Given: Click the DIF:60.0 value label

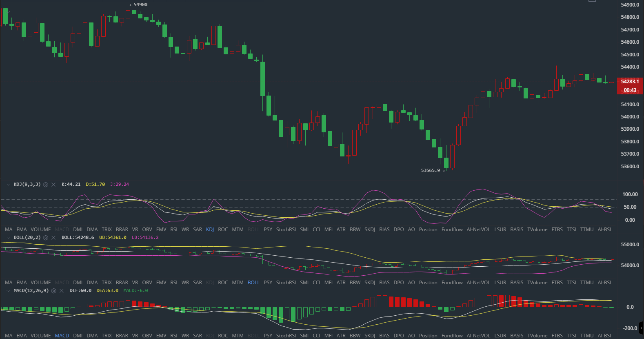Looking at the screenshot, I should [x=80, y=291].
